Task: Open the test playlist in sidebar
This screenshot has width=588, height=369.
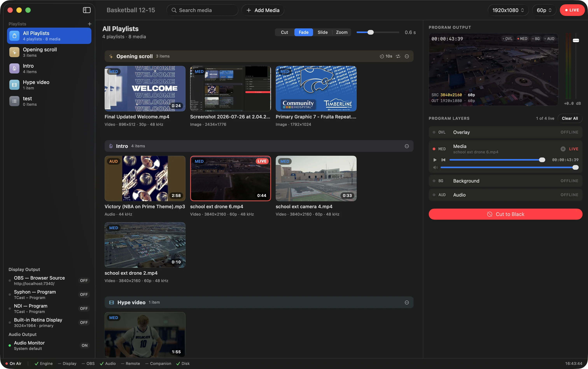Action: [x=49, y=101]
